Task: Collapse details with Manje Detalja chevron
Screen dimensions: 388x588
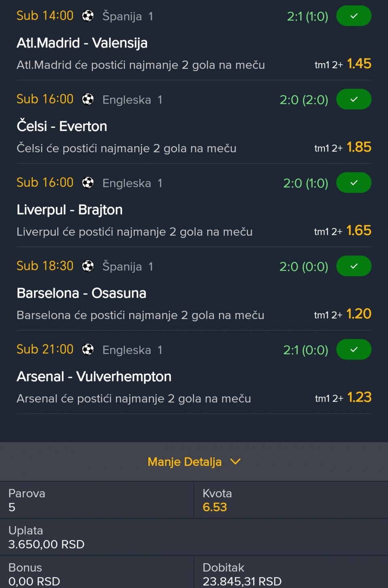Action: [235, 461]
